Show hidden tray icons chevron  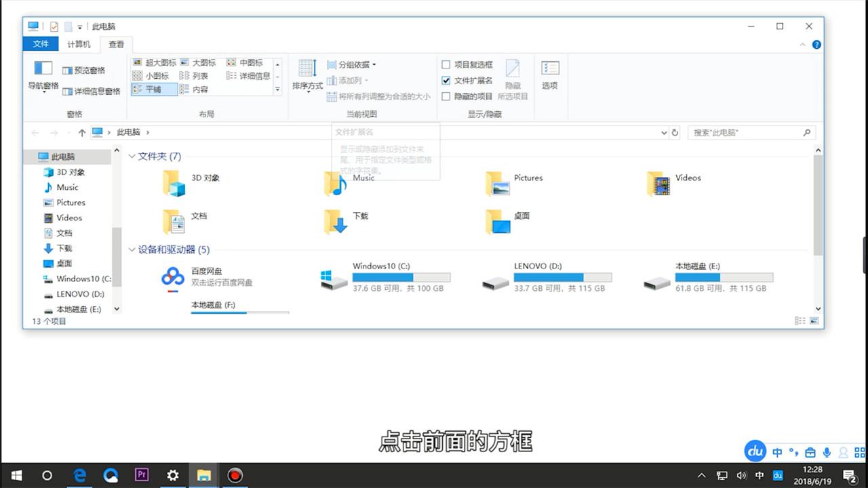702,475
